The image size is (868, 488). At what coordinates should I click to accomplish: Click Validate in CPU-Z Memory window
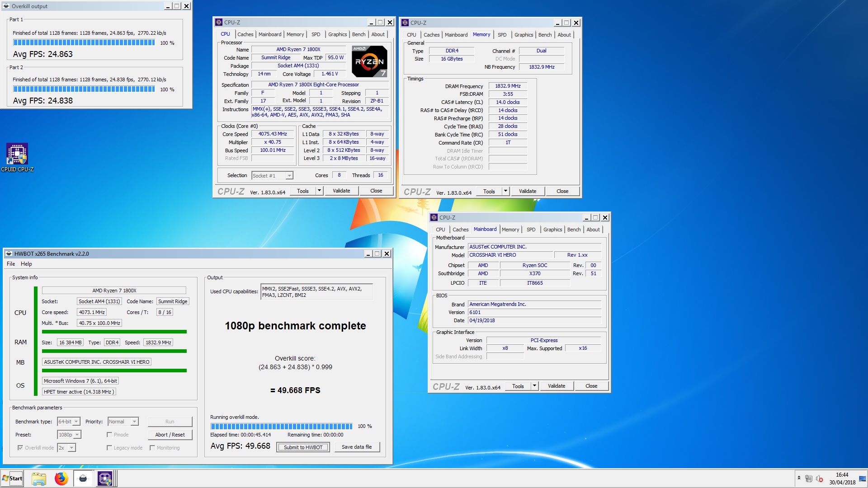(528, 191)
